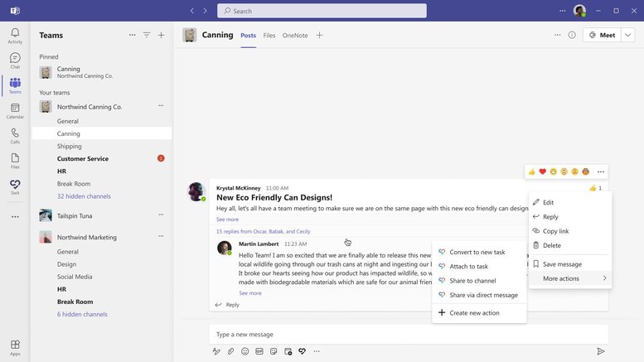Screen dimensions: 644x362
Task: Click the Search box
Action: (x=322, y=11)
